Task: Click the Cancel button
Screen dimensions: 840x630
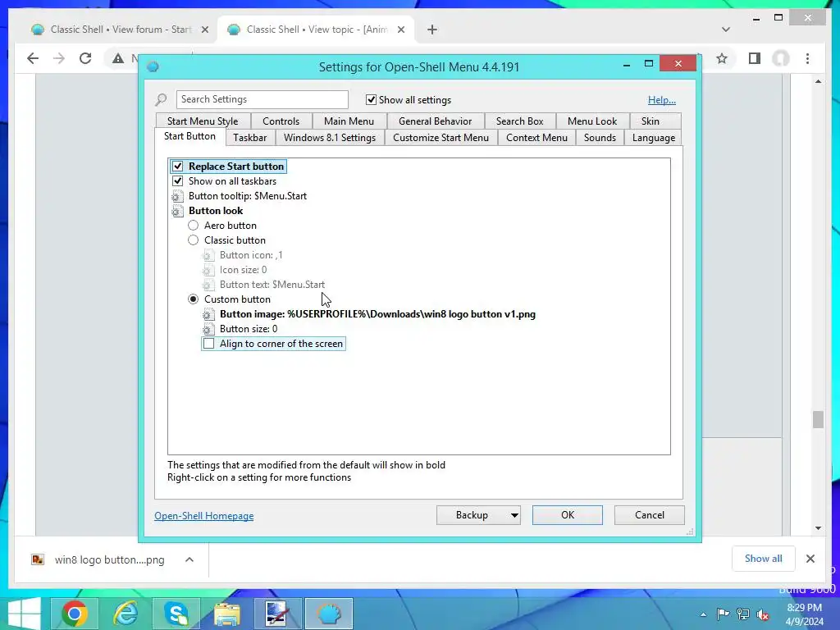Action: pyautogui.click(x=650, y=515)
